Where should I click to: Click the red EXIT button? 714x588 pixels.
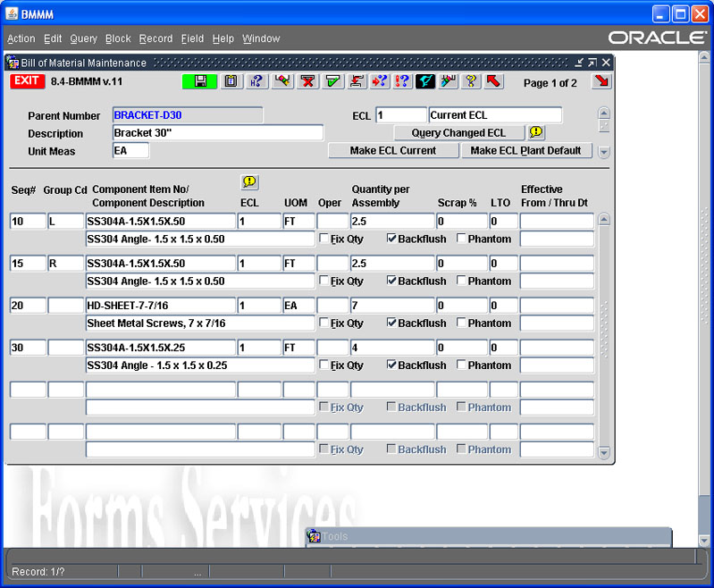[27, 81]
